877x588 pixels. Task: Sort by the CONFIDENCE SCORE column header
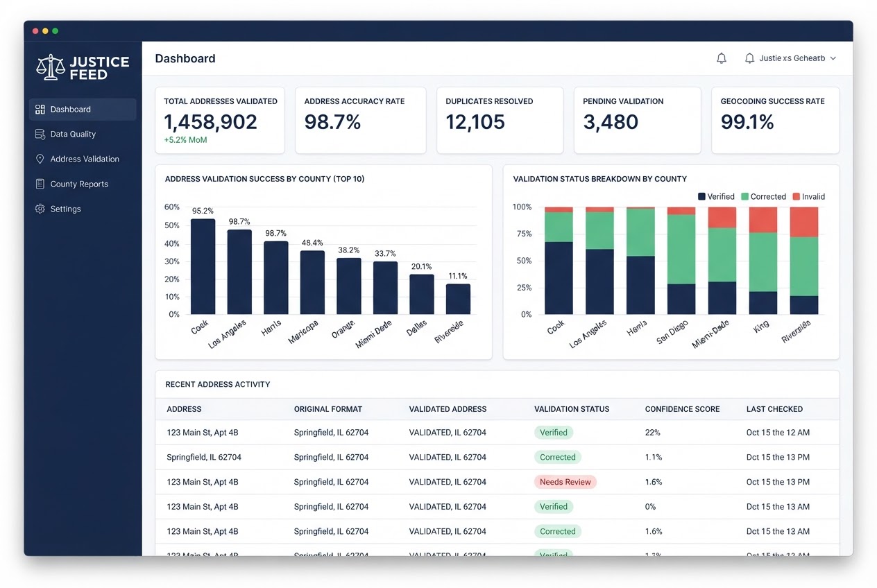point(683,409)
